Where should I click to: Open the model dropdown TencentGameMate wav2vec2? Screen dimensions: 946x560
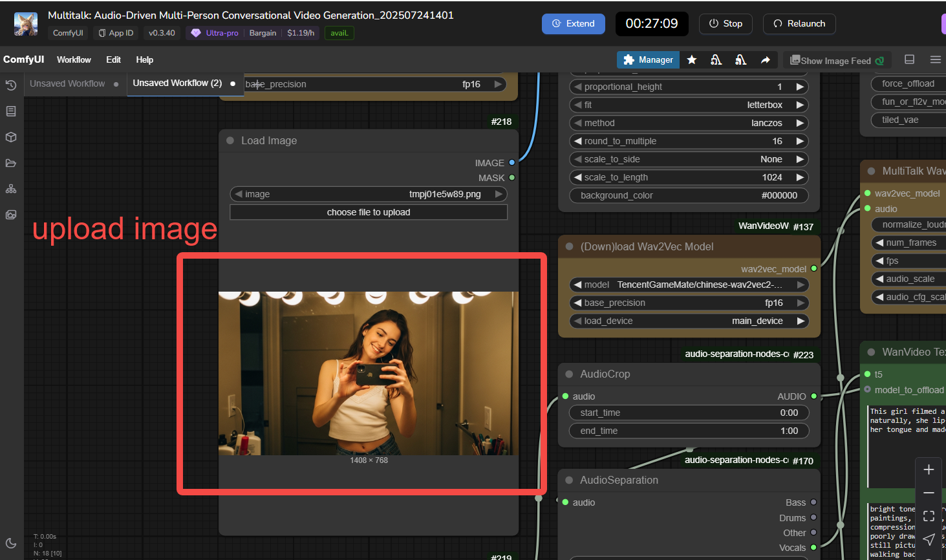pos(689,285)
